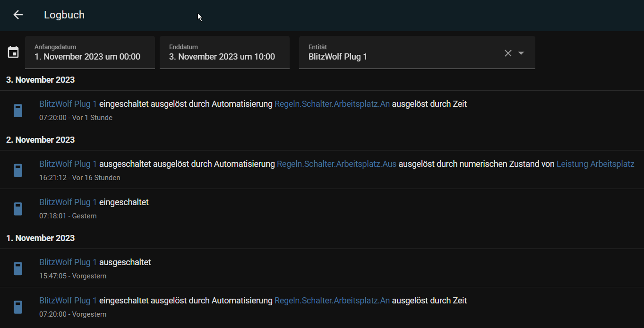The image size is (644, 328).
Task: Select the 1. November 2023 date heading
Action: [x=41, y=238]
